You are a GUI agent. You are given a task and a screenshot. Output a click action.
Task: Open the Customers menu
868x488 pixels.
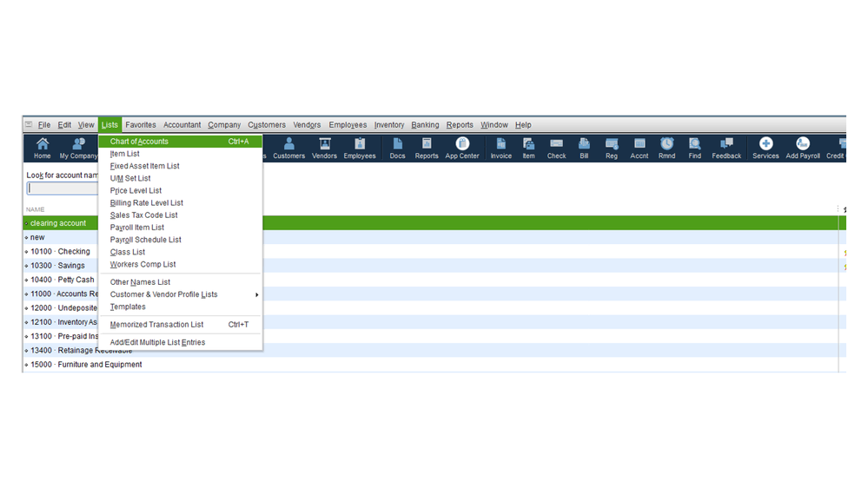pos(266,124)
